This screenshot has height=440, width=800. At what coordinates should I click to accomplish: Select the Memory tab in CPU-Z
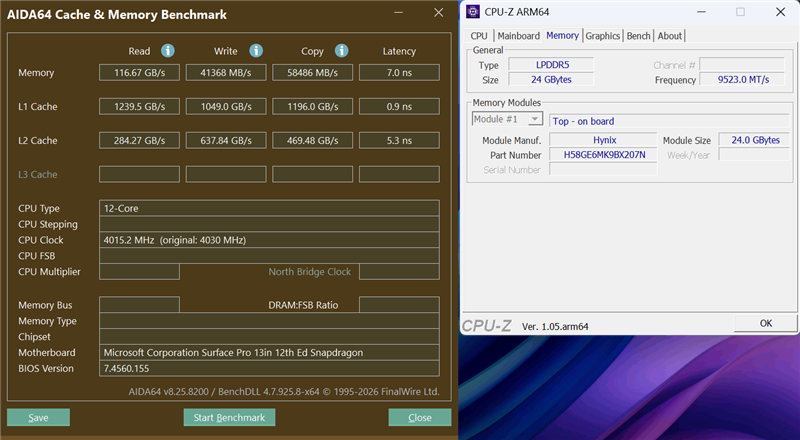(x=562, y=35)
